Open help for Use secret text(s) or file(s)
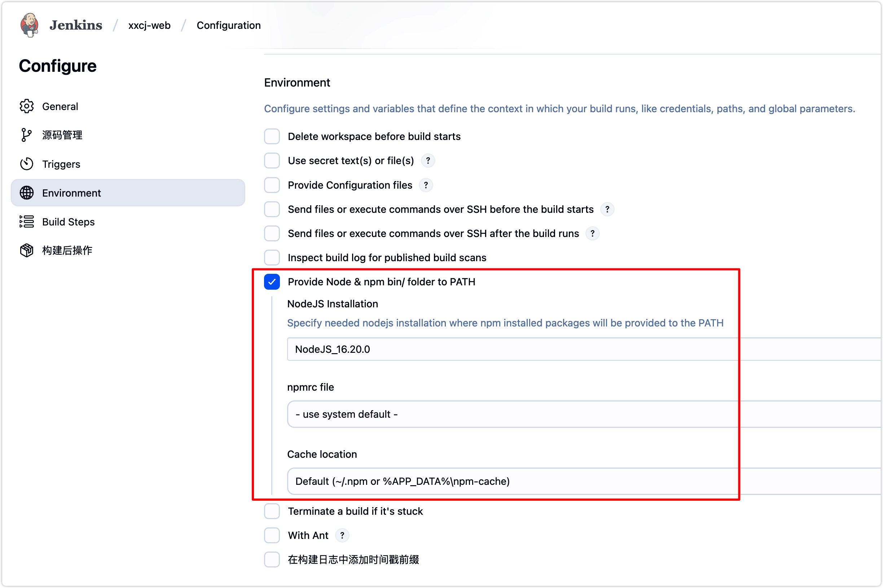883x588 pixels. tap(428, 161)
